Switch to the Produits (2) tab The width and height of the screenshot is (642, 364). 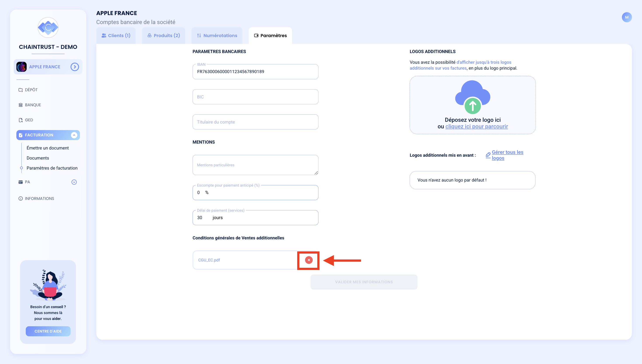164,36
